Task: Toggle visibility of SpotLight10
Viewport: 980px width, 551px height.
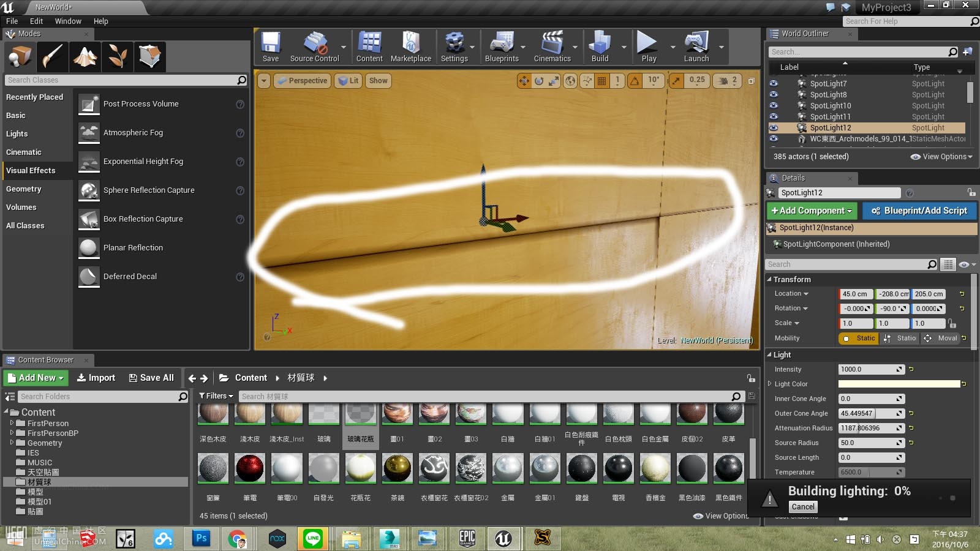Action: pos(774,106)
